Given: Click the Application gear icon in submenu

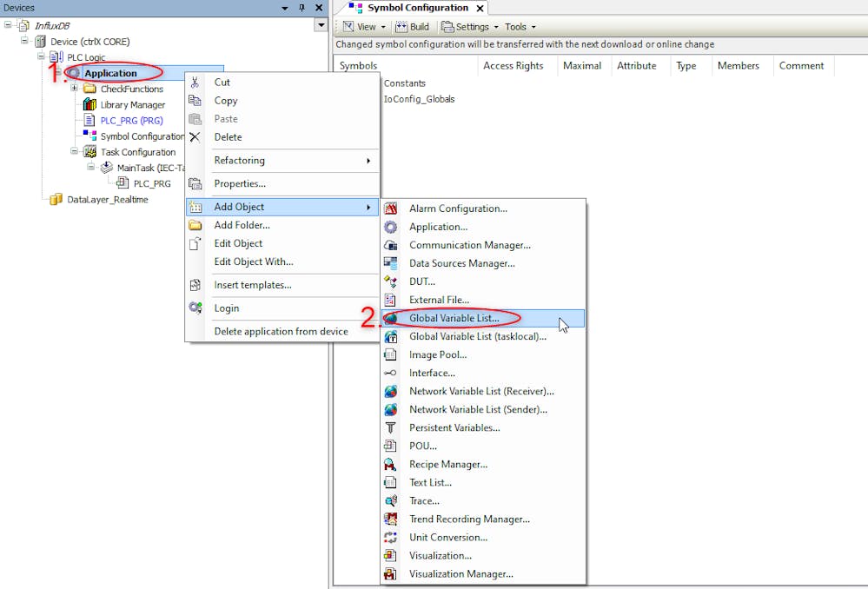Looking at the screenshot, I should pyautogui.click(x=390, y=227).
